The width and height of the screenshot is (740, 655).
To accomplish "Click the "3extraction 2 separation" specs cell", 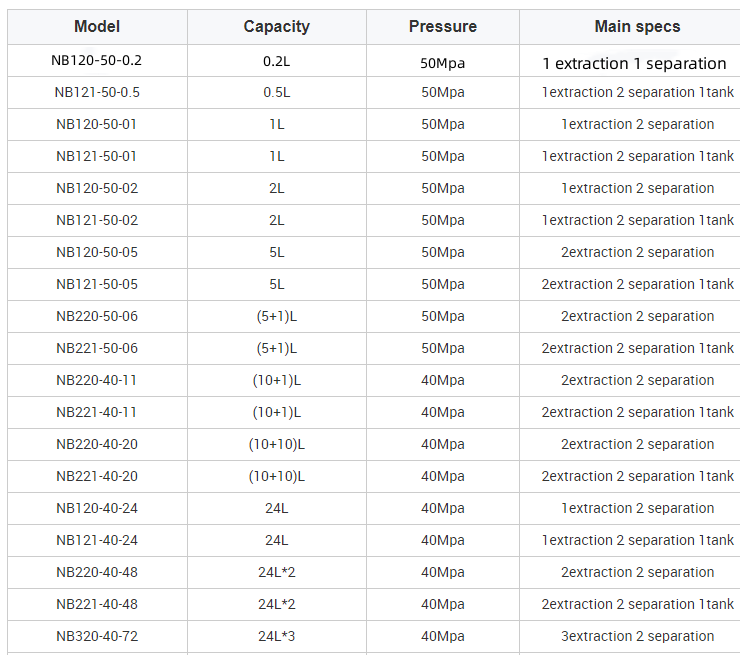I will tap(637, 636).
